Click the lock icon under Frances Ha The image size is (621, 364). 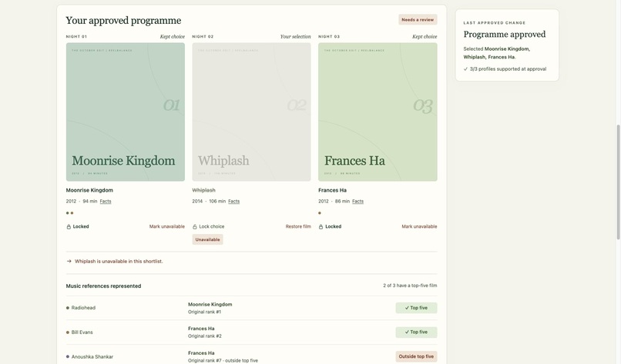(x=321, y=227)
